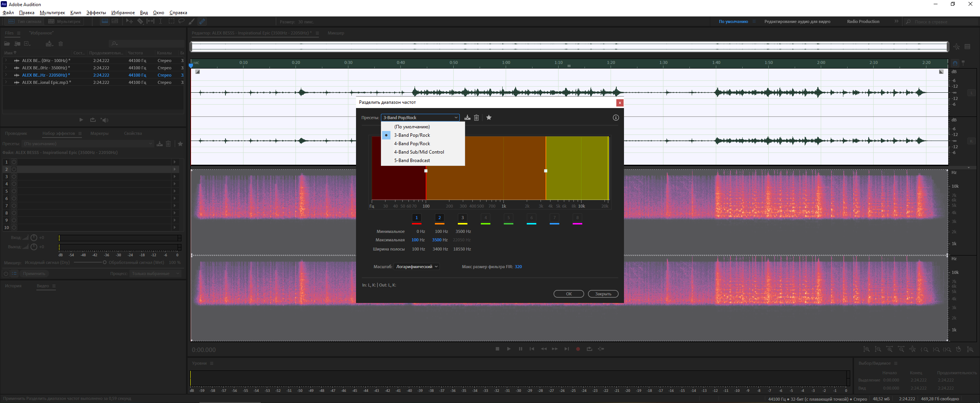This screenshot has height=403, width=980.
Task: Switch to Мультитрек view
Action: point(64,21)
